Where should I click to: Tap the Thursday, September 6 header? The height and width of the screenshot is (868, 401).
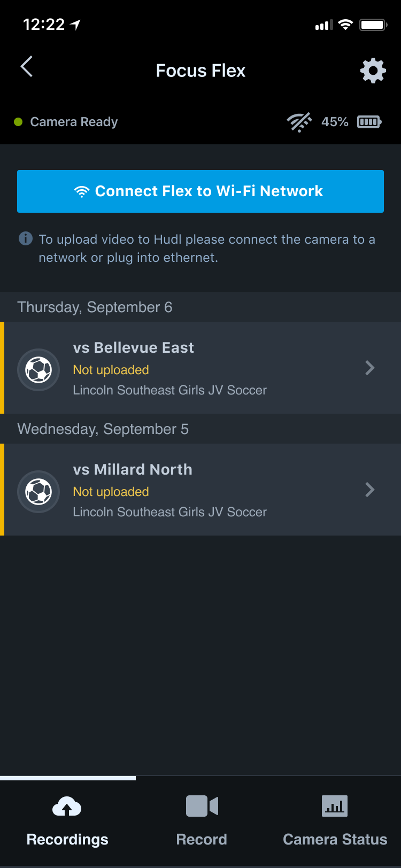[x=95, y=307]
